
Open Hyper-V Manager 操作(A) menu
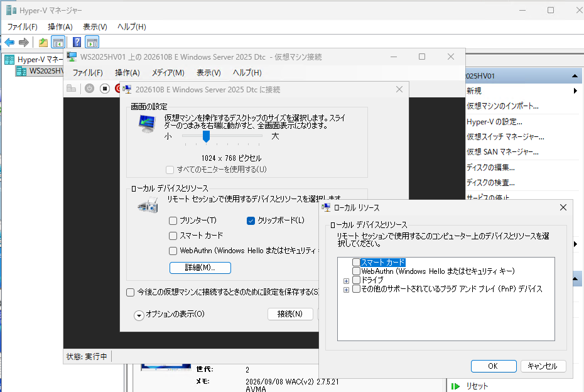tap(60, 27)
